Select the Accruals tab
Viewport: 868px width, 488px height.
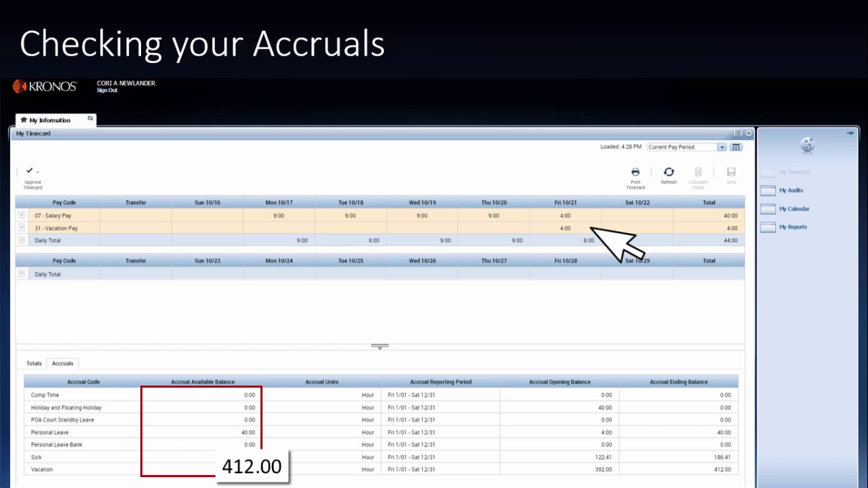62,363
